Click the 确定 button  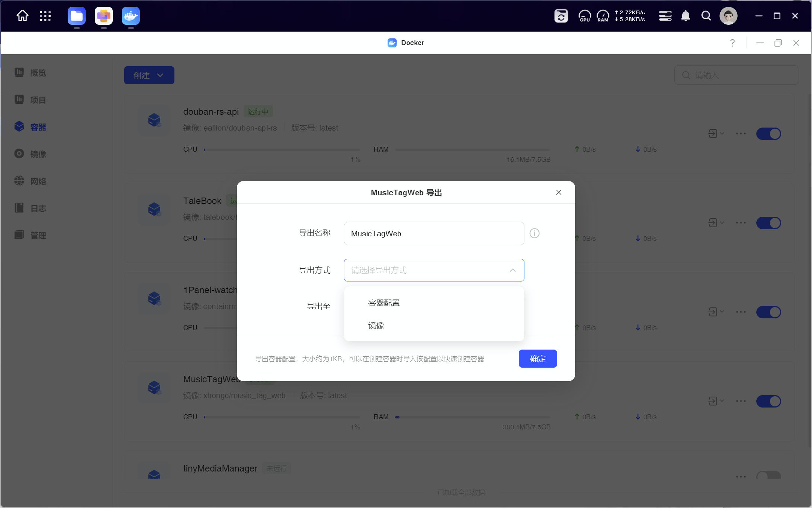point(538,359)
